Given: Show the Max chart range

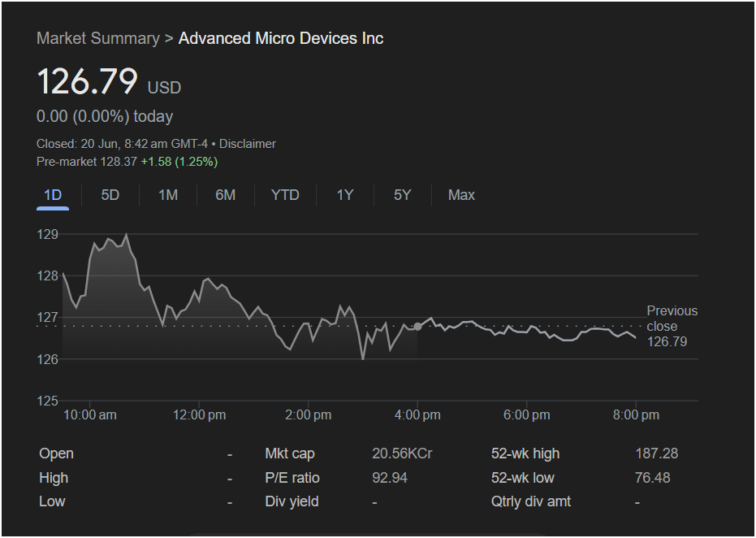Looking at the screenshot, I should point(461,195).
